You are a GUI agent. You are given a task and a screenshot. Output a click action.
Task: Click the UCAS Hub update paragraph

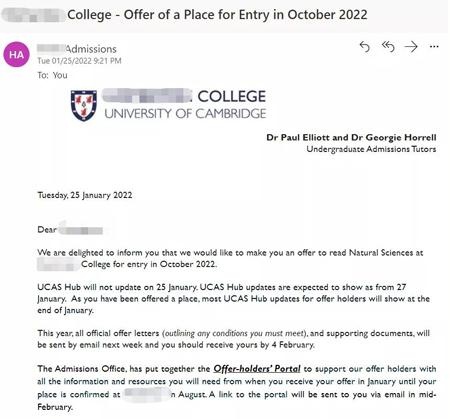pos(233,299)
